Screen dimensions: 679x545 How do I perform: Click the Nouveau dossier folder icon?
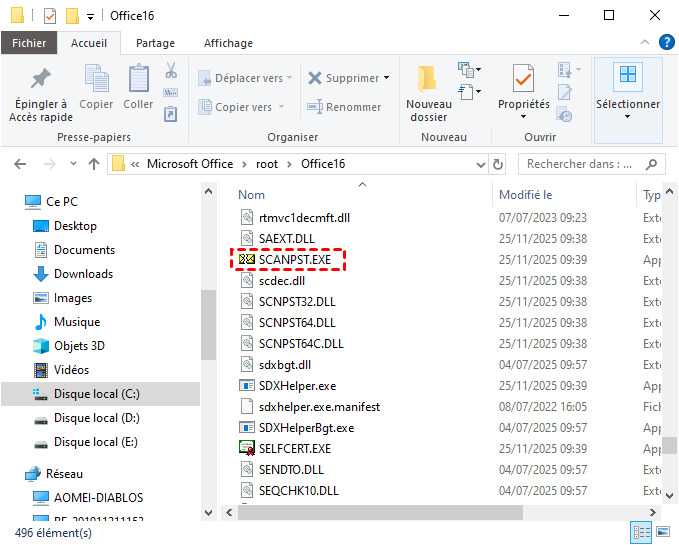click(428, 79)
